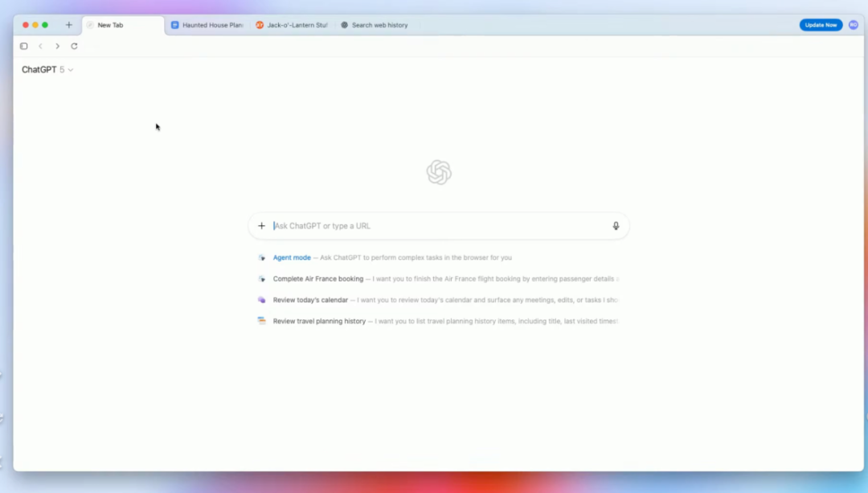This screenshot has width=868, height=493.
Task: Choose the Agent mode suggestion
Action: pyautogui.click(x=292, y=258)
